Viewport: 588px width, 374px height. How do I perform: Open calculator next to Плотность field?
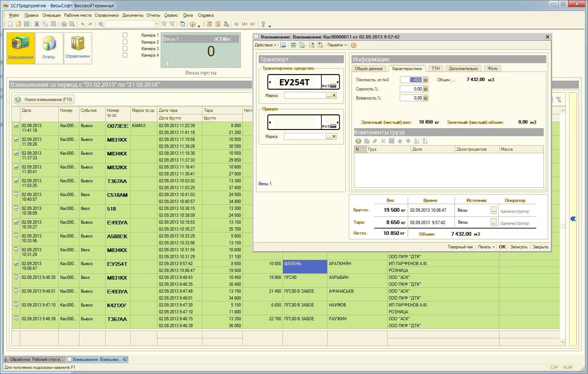(425, 80)
